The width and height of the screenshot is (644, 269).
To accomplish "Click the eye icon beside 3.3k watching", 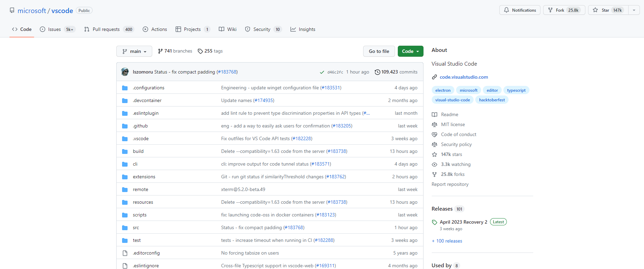I will tap(434, 164).
